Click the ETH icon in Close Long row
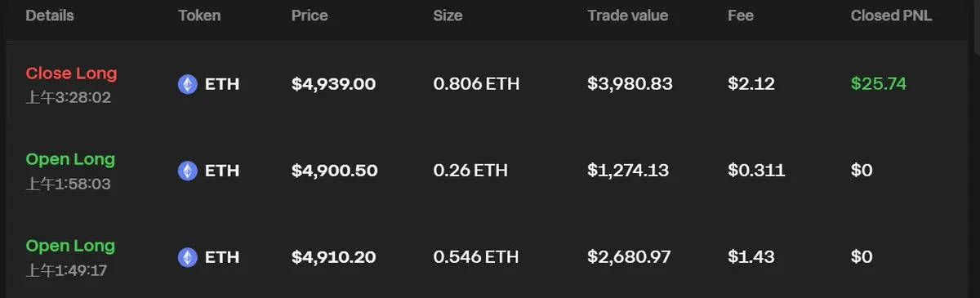The height and width of the screenshot is (298, 980). point(188,84)
